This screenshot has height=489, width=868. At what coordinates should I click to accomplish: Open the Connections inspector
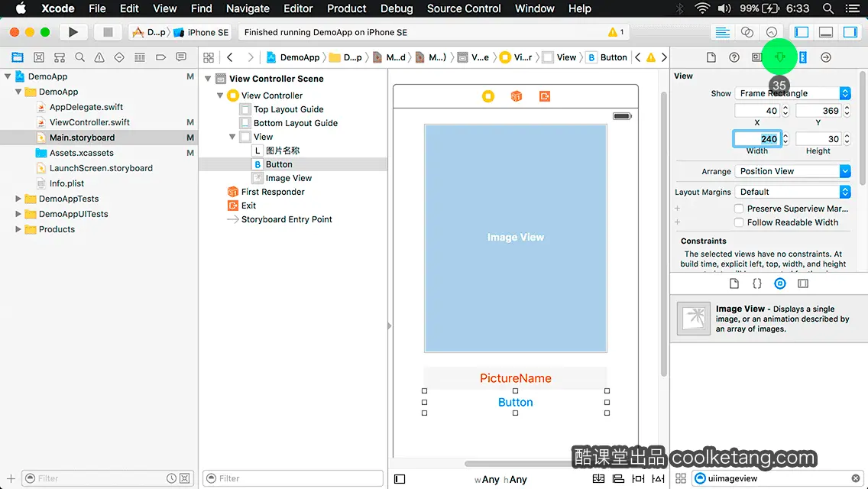click(x=826, y=57)
